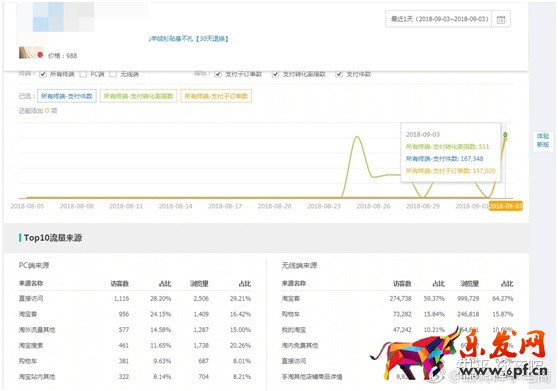The image size is (558, 391).
Task: Open the calendar icon in date picker
Action: click(x=501, y=19)
